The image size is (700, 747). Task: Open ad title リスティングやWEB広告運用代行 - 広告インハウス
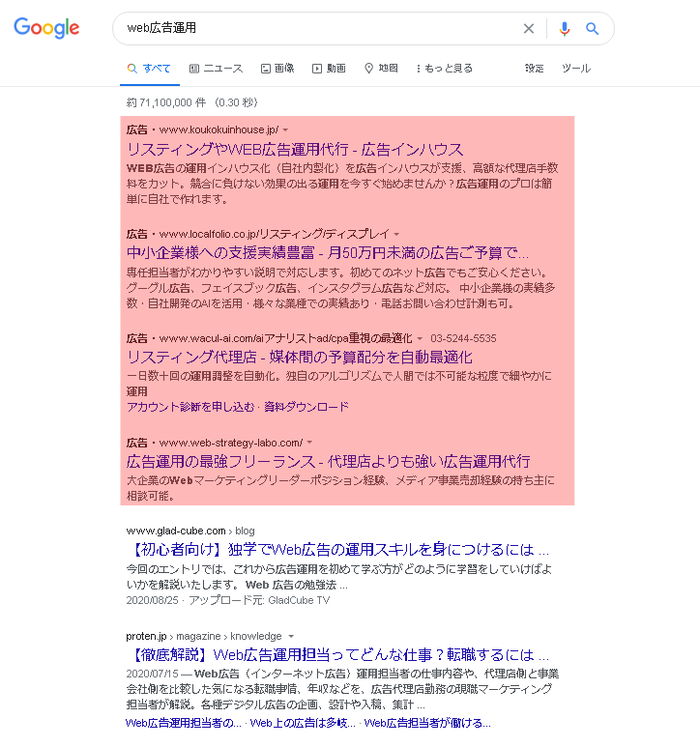click(x=295, y=150)
